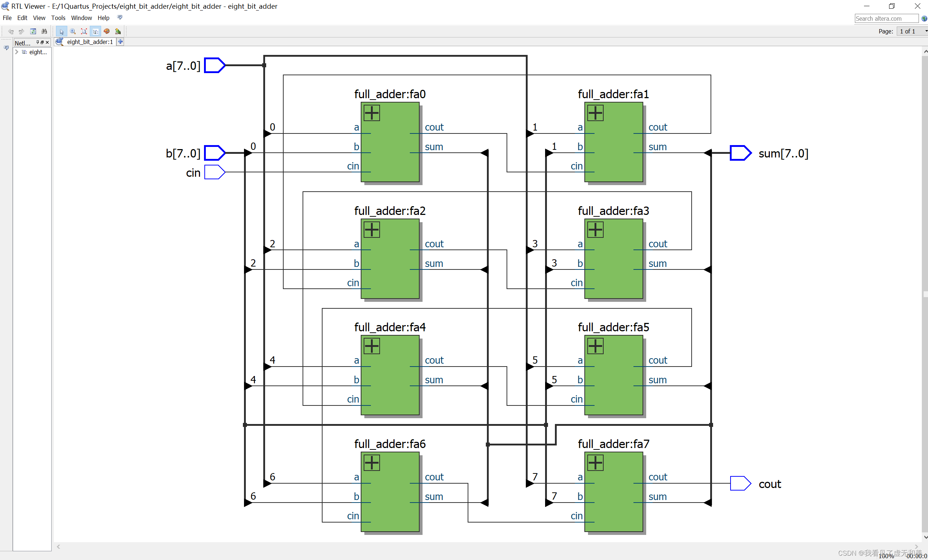The image size is (928, 560).
Task: Expand the eight... tree node
Action: (x=17, y=52)
